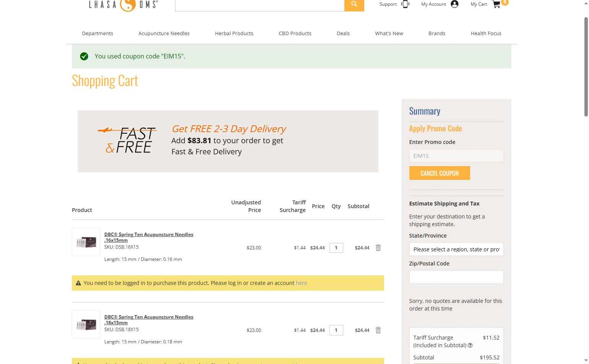Image resolution: width=589 pixels, height=364 pixels.
Task: Click the My Account profile icon
Action: coord(454,4)
